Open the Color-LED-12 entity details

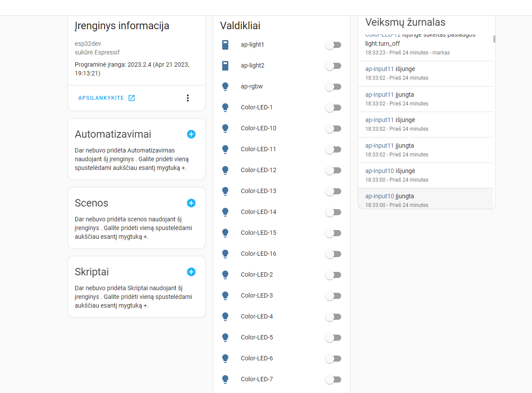tap(258, 170)
